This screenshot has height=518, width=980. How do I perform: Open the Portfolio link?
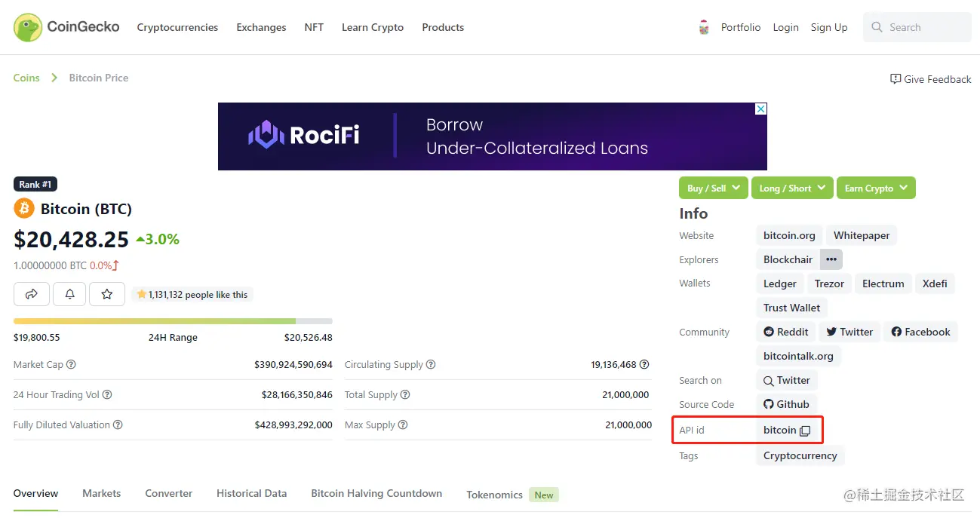(741, 27)
